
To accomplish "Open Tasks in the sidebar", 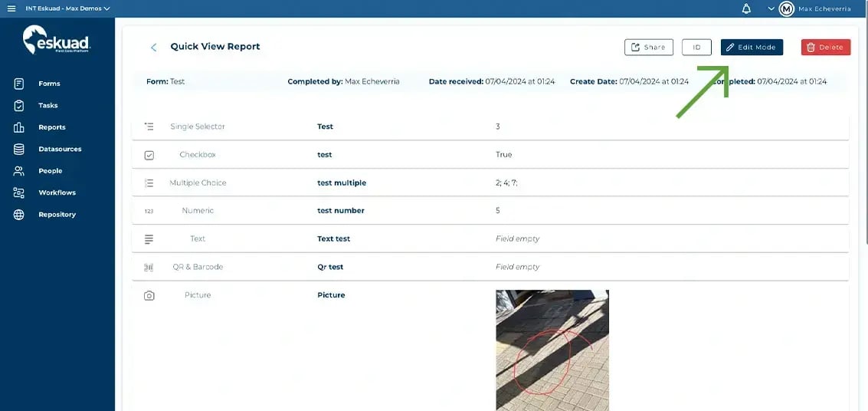I will 47,105.
